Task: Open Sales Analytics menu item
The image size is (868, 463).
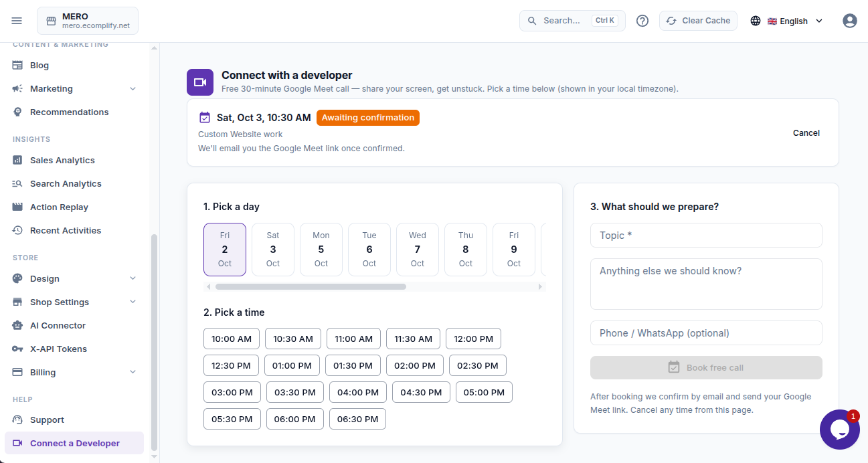Action: pos(74,161)
